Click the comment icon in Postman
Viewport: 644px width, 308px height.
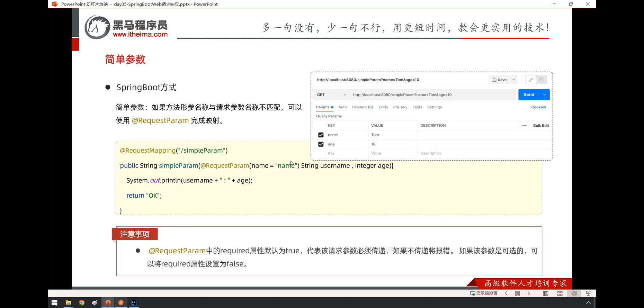[541, 80]
